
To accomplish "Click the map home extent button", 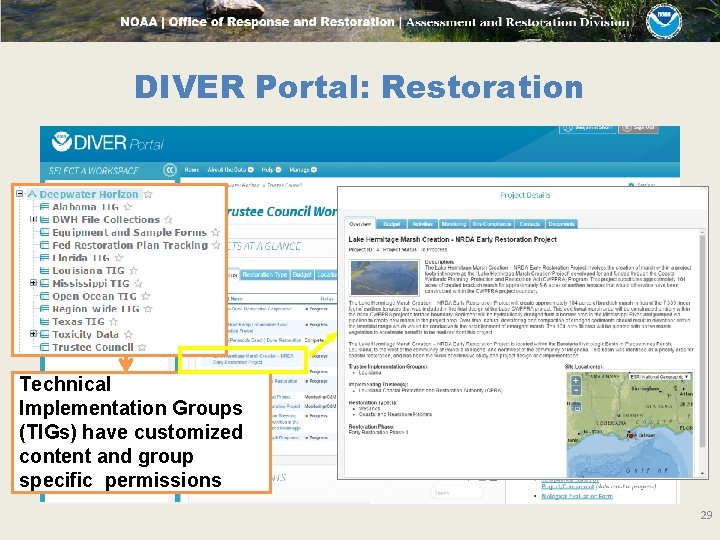I will point(577,406).
